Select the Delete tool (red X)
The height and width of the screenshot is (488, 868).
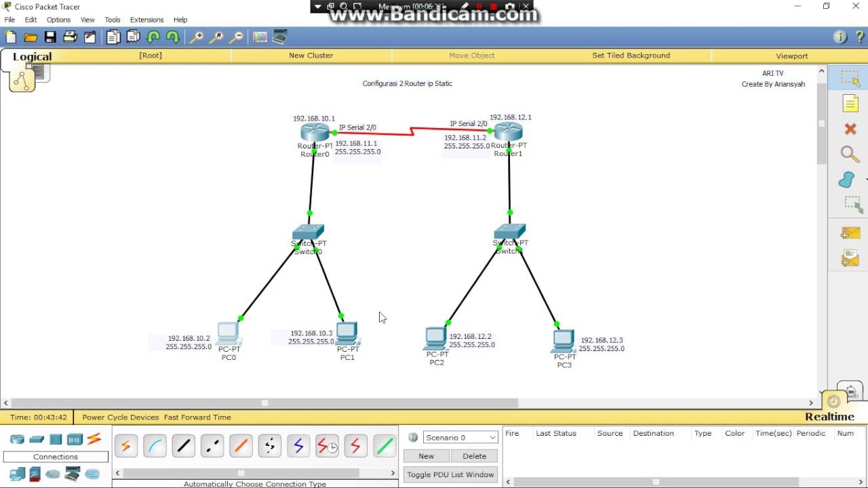click(850, 129)
